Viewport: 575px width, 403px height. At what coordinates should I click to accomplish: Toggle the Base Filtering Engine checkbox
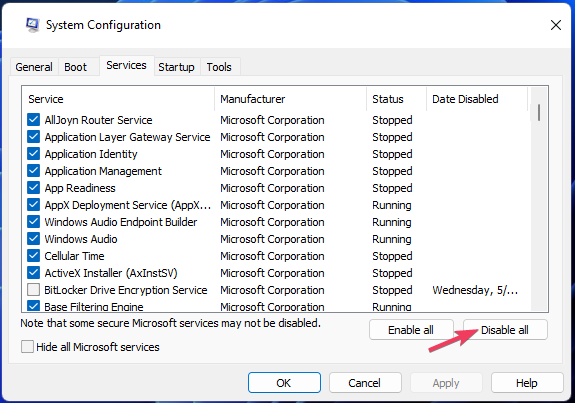pyautogui.click(x=33, y=306)
